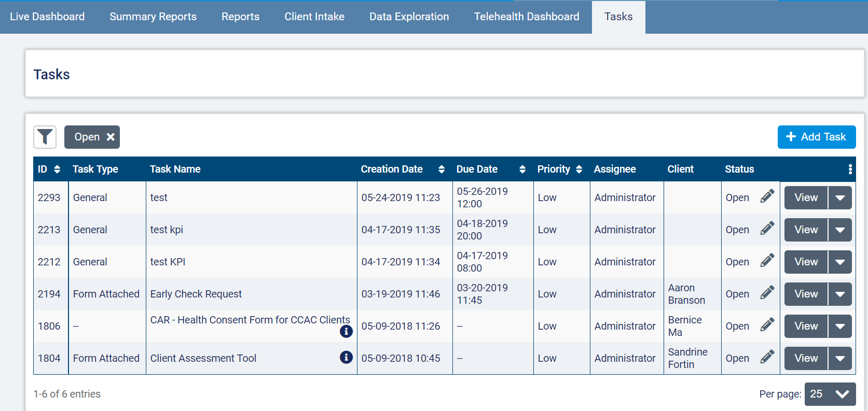Screen dimensions: 868x411
Task: Sort tasks by Creation Date
Action: (x=441, y=169)
